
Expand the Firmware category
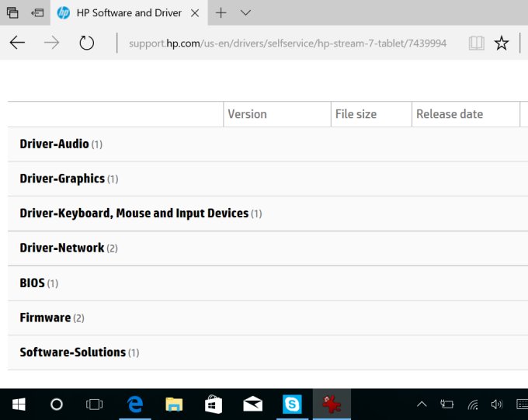tap(45, 318)
